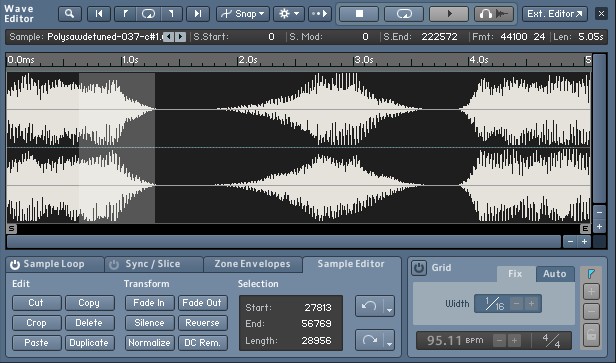Toggle headphone audition button
616x363 pixels.
(494, 14)
